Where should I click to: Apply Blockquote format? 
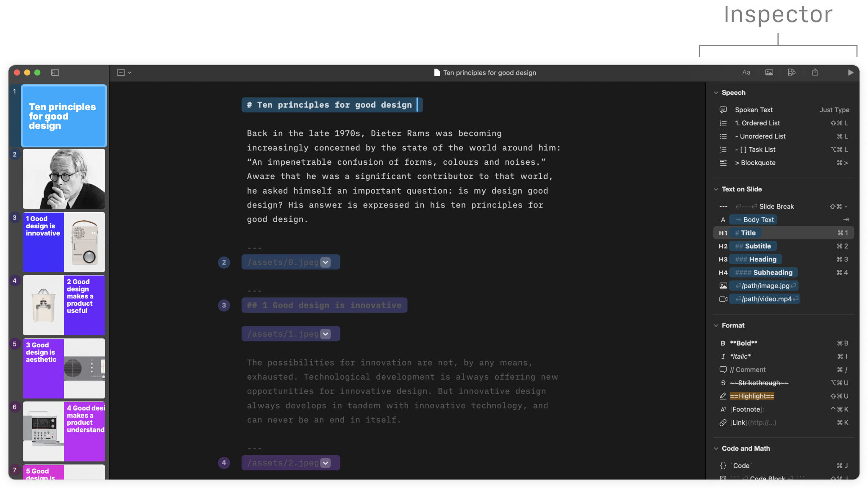tap(784, 163)
